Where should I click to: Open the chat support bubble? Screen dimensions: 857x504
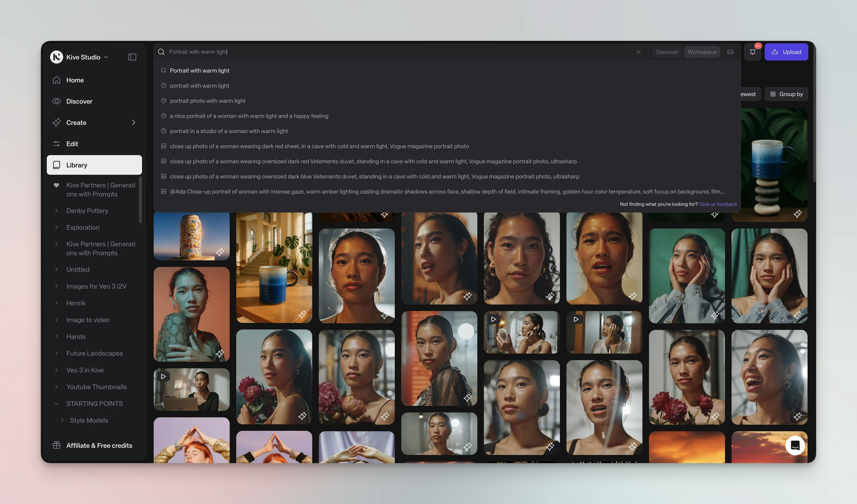pos(795,445)
